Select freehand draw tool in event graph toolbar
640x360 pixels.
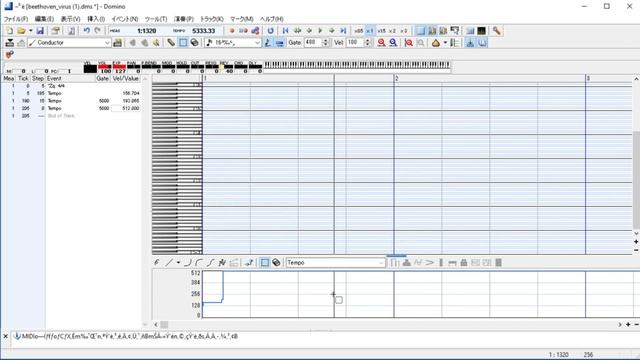(x=157, y=262)
